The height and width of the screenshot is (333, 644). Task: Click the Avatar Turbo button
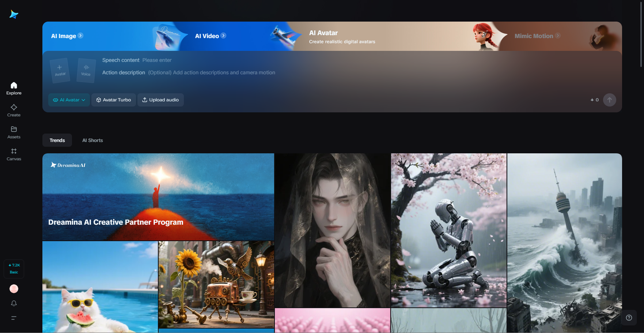tap(113, 100)
